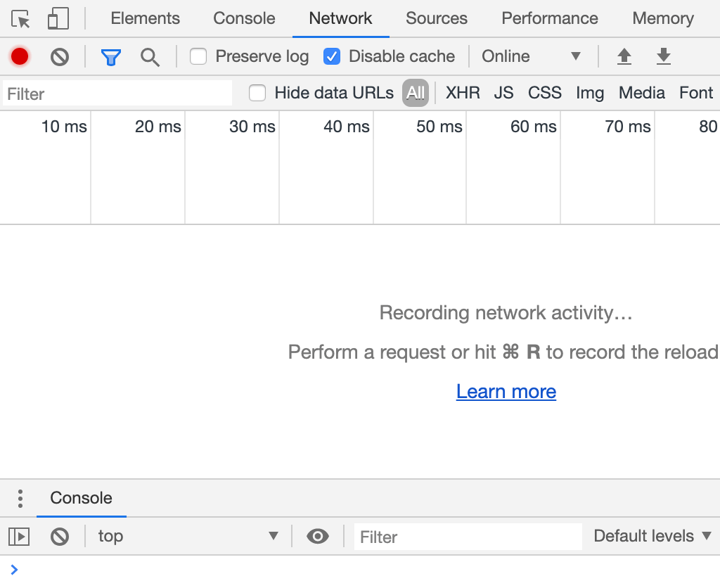Enable the Preserve log checkbox
The height and width of the screenshot is (588, 720).
point(198,56)
